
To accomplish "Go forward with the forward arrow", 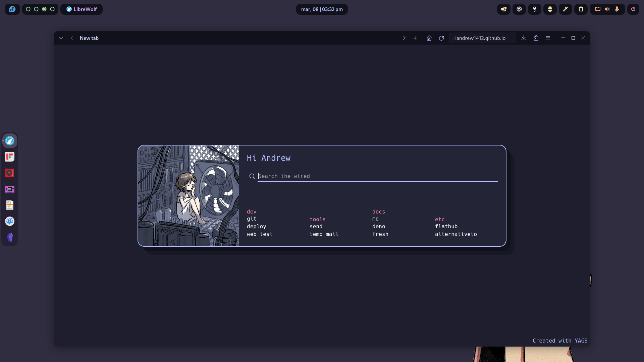I will 405,38.
